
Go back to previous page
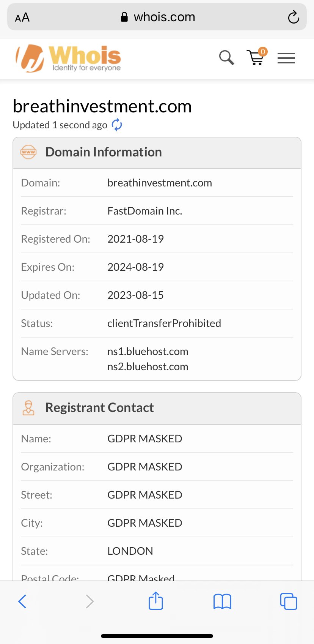(22, 601)
